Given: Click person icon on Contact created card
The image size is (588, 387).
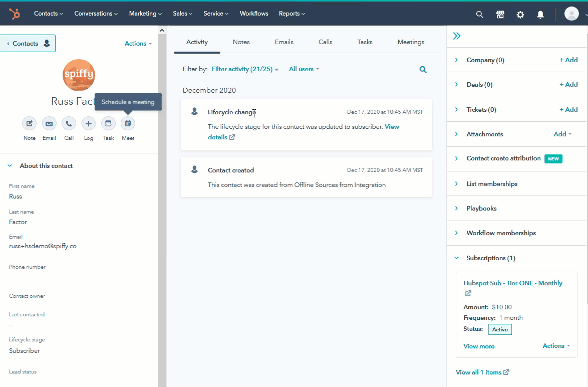Looking at the screenshot, I should point(195,169).
